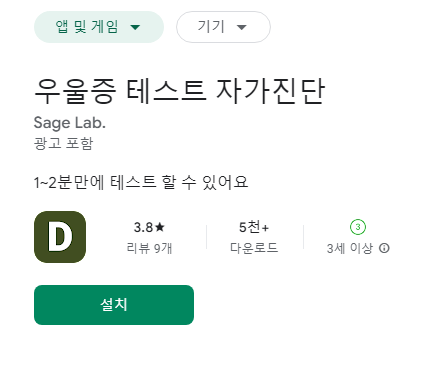446x389 pixels.
Task: Open the Sage Lab. developer link
Action: coord(70,123)
